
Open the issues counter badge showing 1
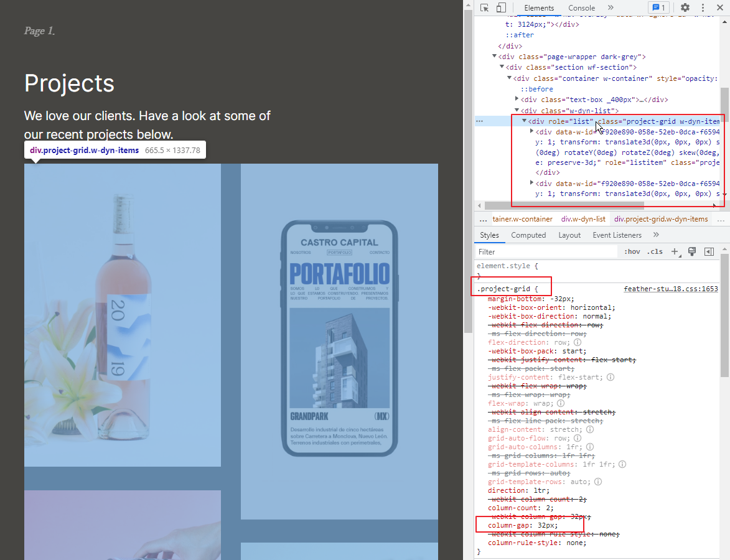click(659, 7)
